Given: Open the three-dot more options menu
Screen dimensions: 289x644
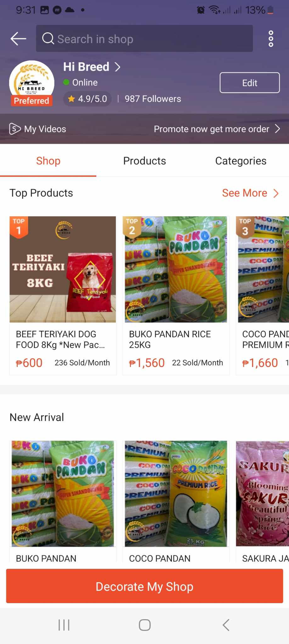Looking at the screenshot, I should click(271, 39).
